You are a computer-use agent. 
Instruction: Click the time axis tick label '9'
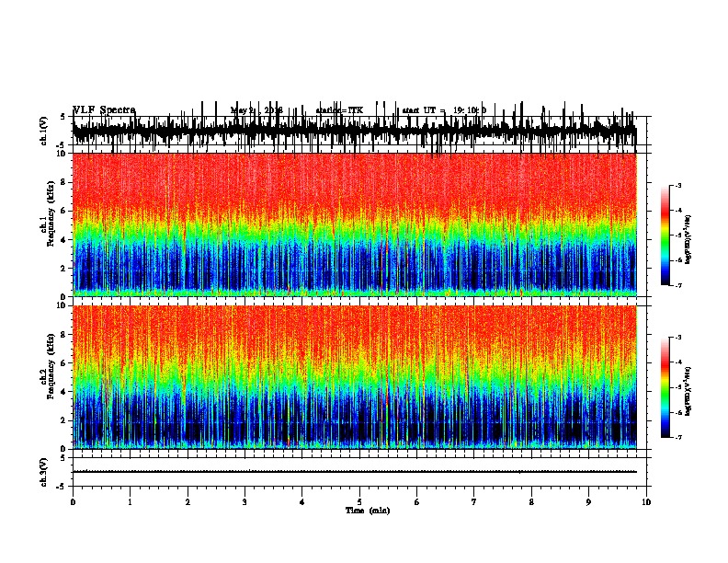coord(588,502)
